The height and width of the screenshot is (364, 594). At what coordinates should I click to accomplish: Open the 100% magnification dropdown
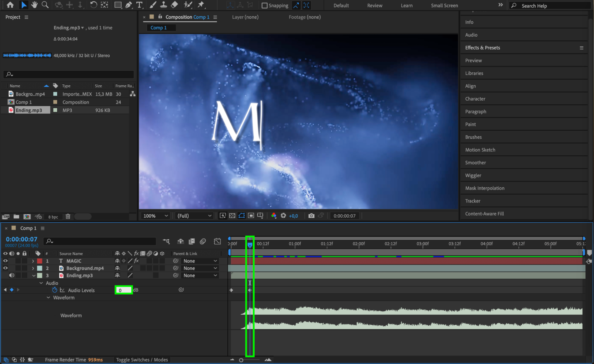tap(155, 216)
